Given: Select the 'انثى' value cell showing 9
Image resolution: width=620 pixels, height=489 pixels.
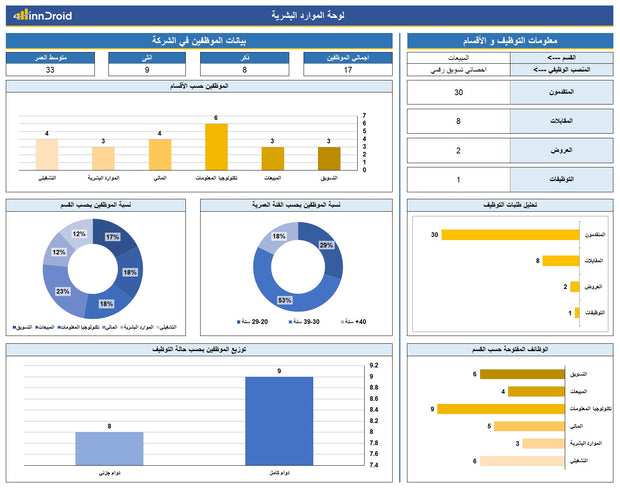Looking at the screenshot, I should 147,70.
